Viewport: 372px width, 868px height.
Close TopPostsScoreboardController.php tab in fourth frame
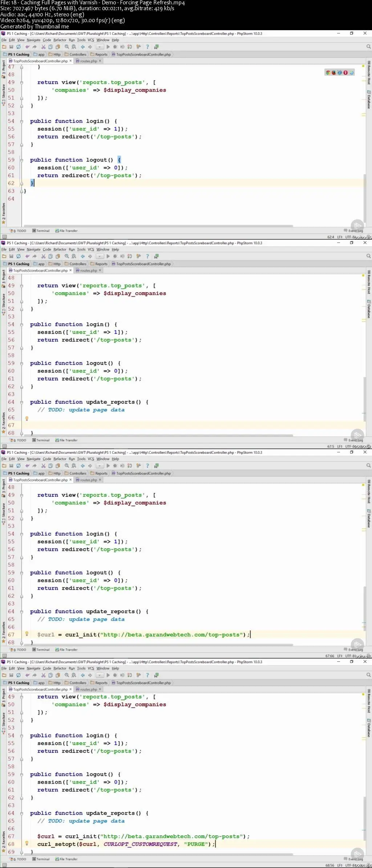pos(70,689)
